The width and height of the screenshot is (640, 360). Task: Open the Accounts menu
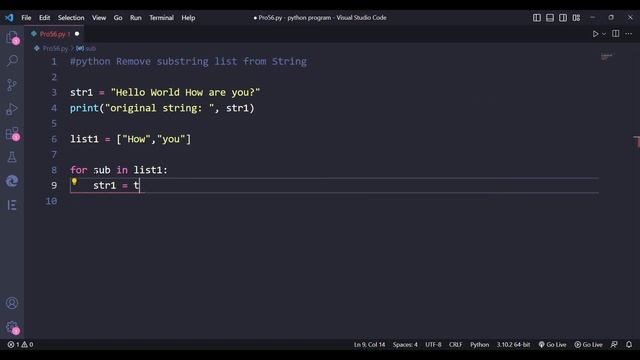(12, 303)
